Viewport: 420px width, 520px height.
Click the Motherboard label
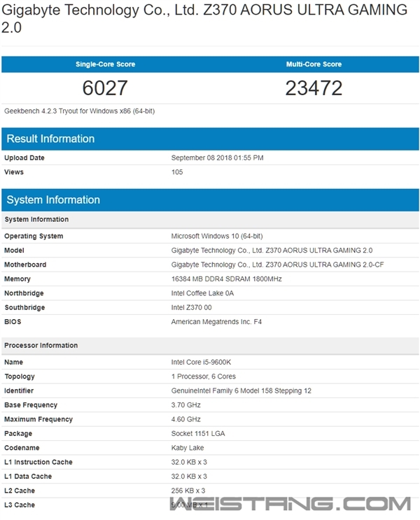point(25,265)
